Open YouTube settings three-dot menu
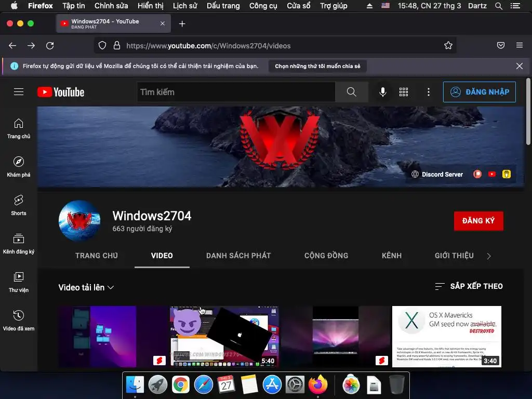Screen dimensions: 532x399 [429, 92]
